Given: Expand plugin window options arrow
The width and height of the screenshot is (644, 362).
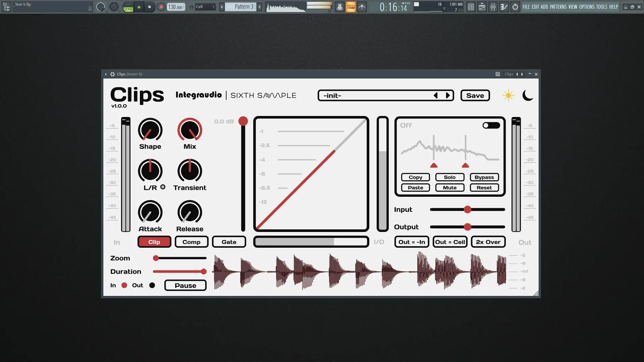Looking at the screenshot, I should (106, 74).
